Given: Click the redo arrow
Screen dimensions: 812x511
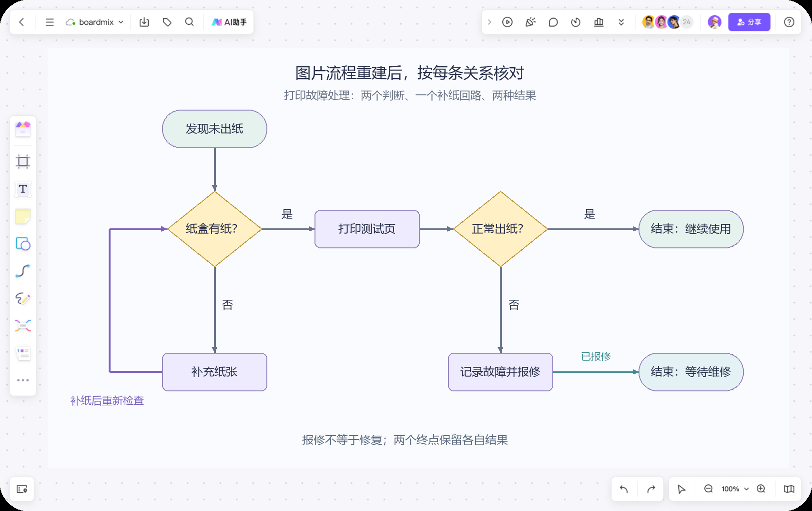Looking at the screenshot, I should [651, 489].
